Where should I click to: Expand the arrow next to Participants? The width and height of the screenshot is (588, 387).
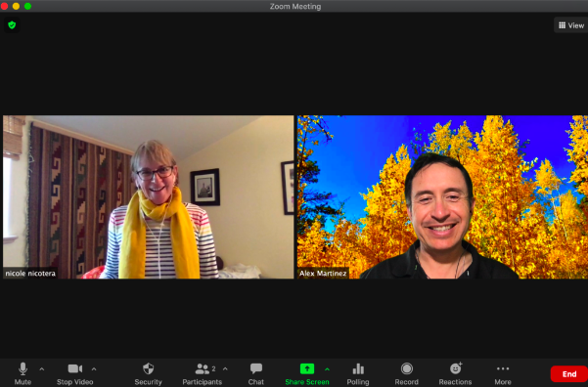[225, 369]
